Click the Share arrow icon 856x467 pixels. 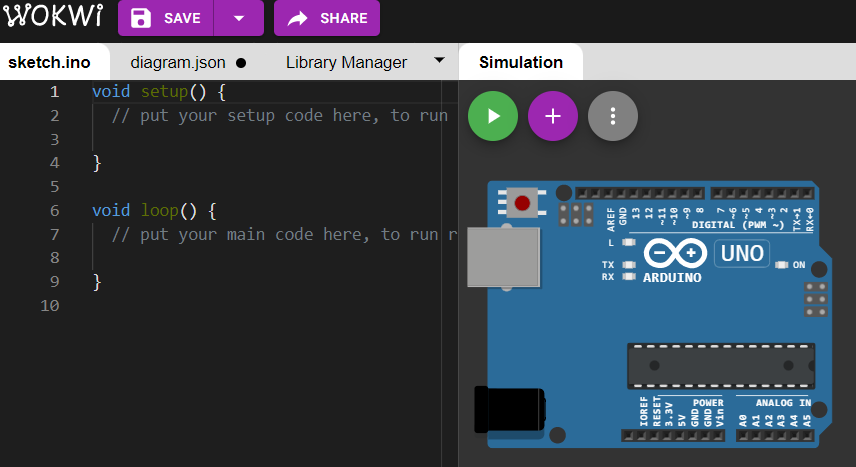(298, 19)
